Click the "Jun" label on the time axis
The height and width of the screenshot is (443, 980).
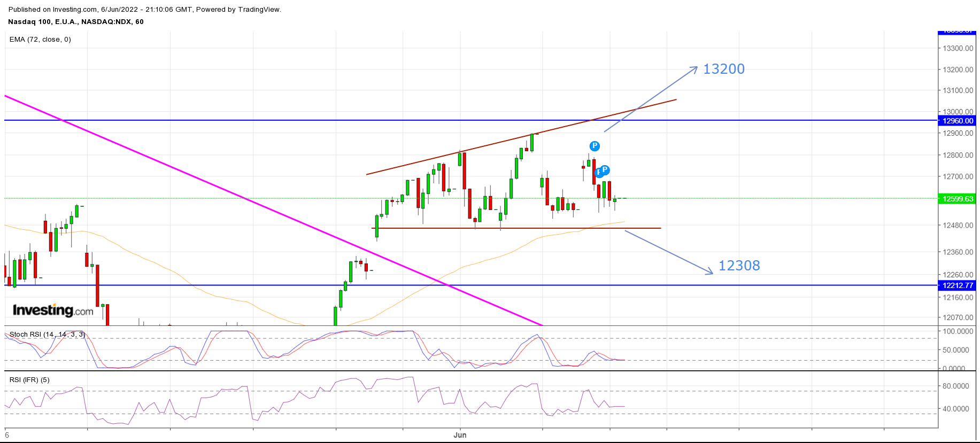coord(460,435)
